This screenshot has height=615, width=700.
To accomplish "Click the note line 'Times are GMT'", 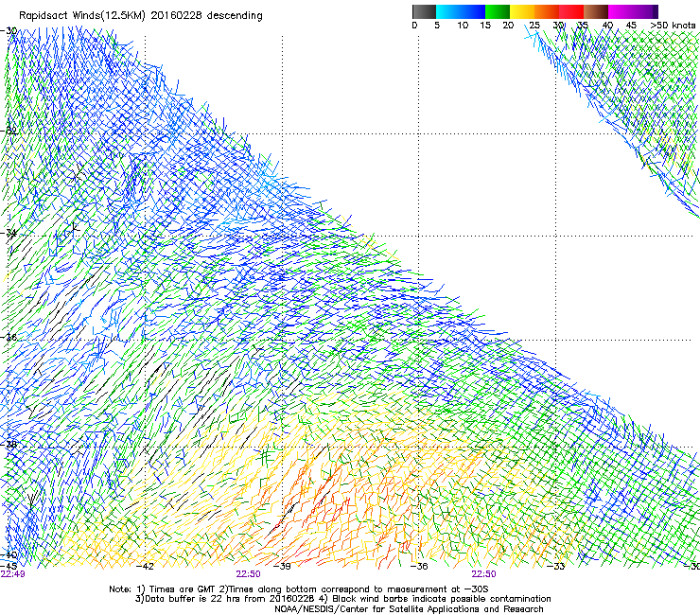I will [x=181, y=589].
